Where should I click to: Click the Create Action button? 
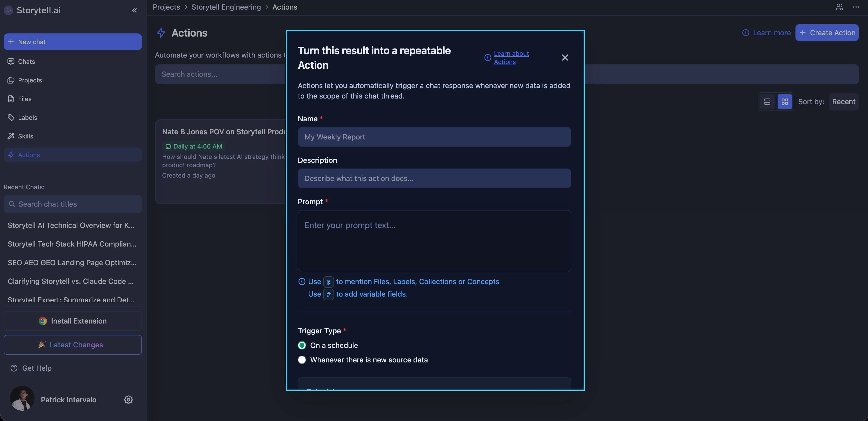point(827,33)
